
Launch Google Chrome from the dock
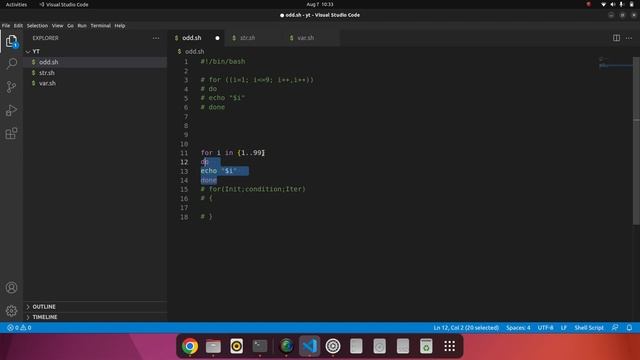(x=190, y=346)
